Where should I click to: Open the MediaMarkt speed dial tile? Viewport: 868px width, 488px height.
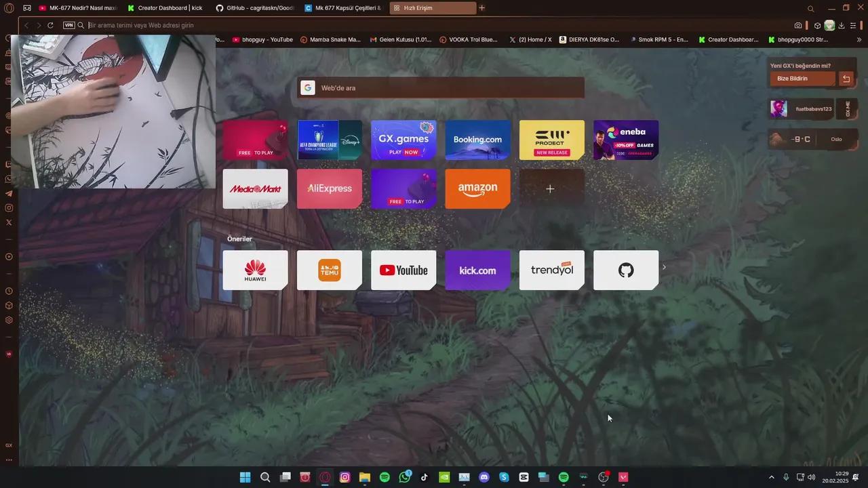click(x=256, y=188)
